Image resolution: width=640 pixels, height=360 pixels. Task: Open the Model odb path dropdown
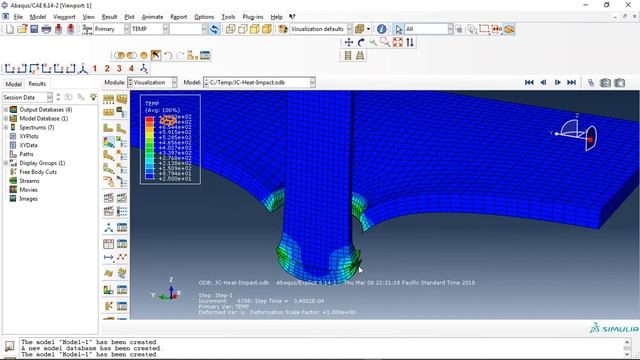312,82
